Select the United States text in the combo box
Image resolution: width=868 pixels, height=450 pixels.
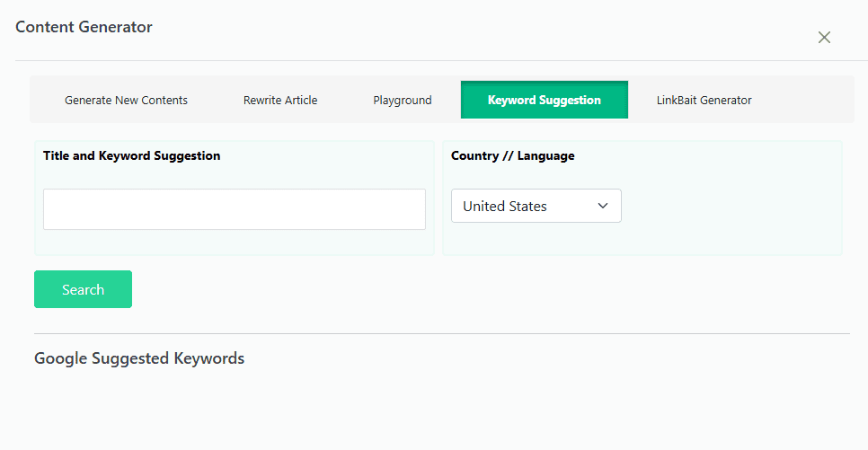tap(505, 207)
